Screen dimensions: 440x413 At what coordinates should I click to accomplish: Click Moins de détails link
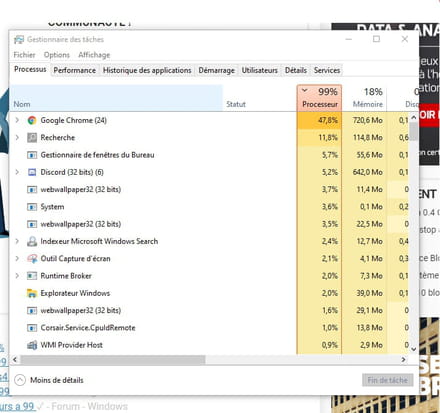(57, 380)
